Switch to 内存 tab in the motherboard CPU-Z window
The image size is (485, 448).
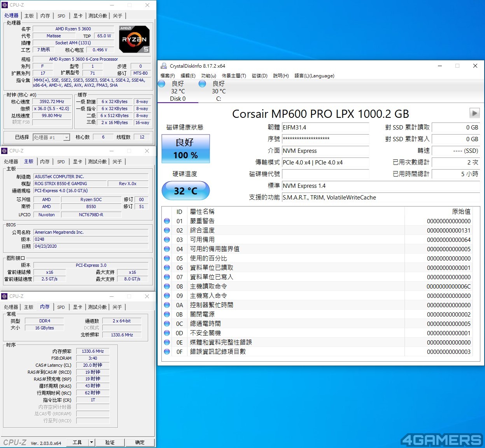(x=45, y=161)
